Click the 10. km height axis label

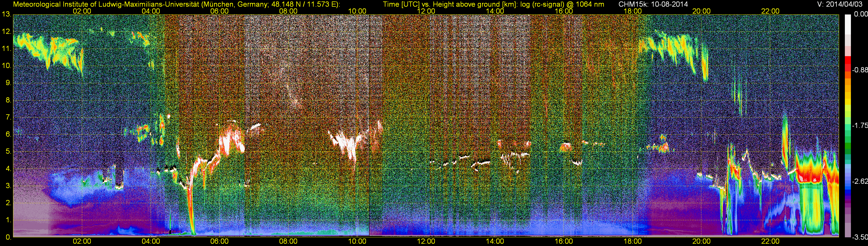6,66
